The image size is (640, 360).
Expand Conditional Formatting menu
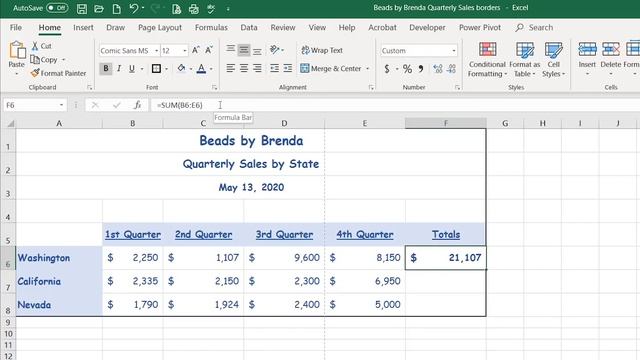tap(487, 59)
